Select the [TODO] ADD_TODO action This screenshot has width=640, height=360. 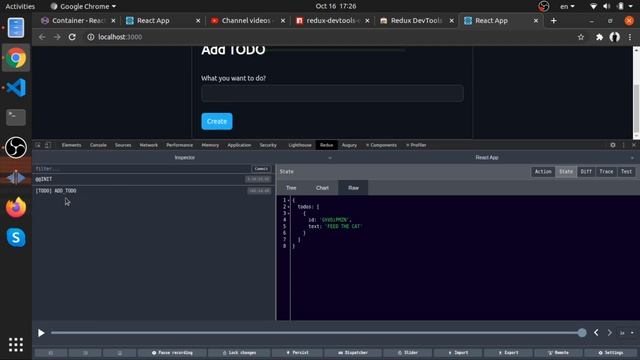(153, 191)
